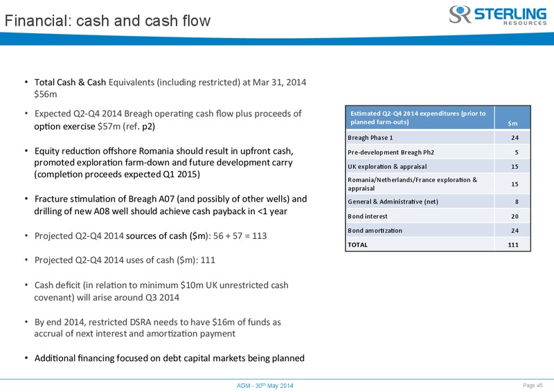Viewport: 554px width, 392px height.
Task: Click value 15 in Romania/Netherlands/France row
Action: pos(515,184)
